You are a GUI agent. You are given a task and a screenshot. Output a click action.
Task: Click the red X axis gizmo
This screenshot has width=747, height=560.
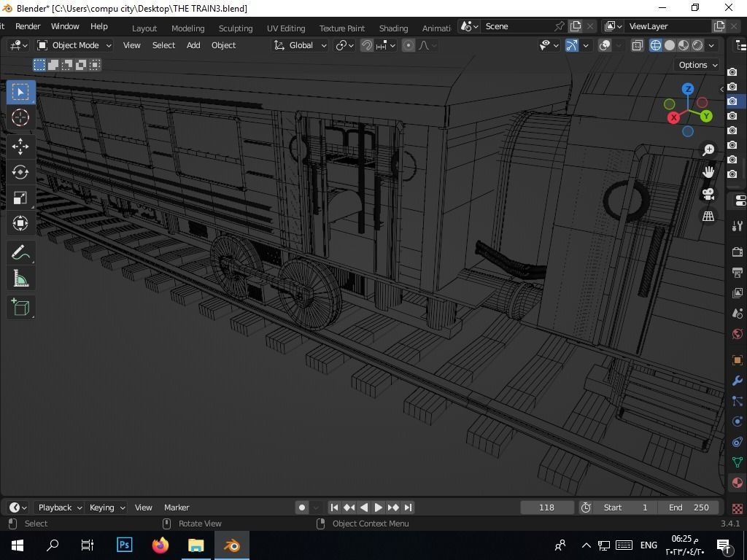pyautogui.click(x=673, y=117)
